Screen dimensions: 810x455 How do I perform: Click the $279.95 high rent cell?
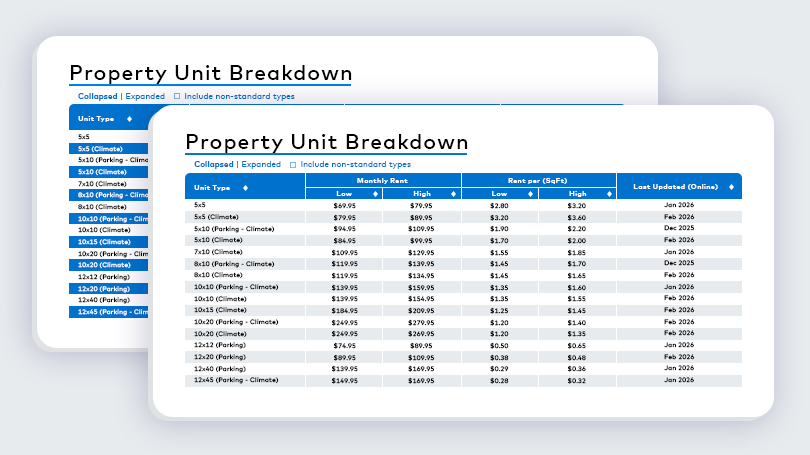pos(421,323)
